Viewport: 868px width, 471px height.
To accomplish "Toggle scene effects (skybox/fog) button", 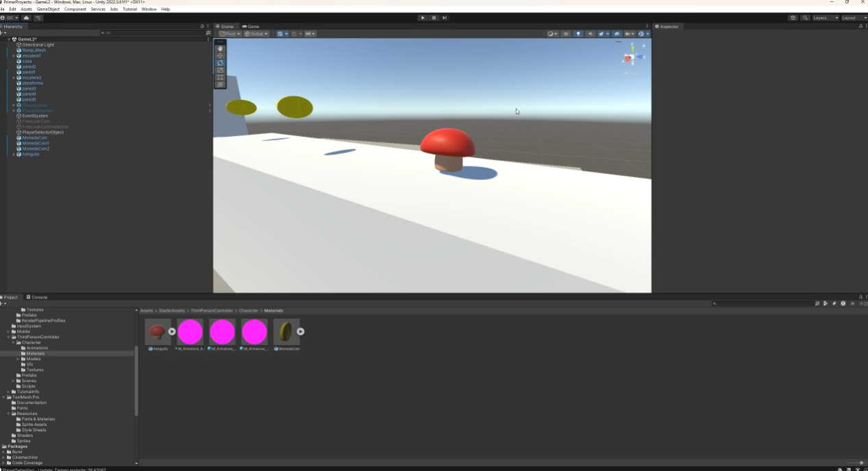I will (x=601, y=34).
